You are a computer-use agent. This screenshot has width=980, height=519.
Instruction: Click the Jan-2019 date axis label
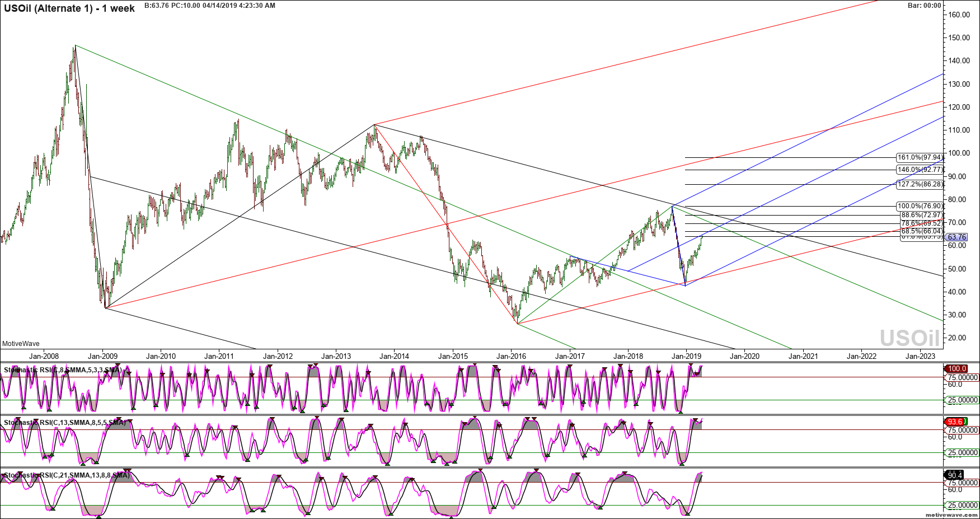click(x=686, y=356)
